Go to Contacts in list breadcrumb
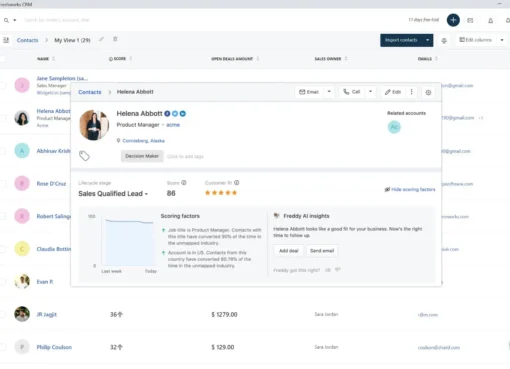 (x=28, y=40)
